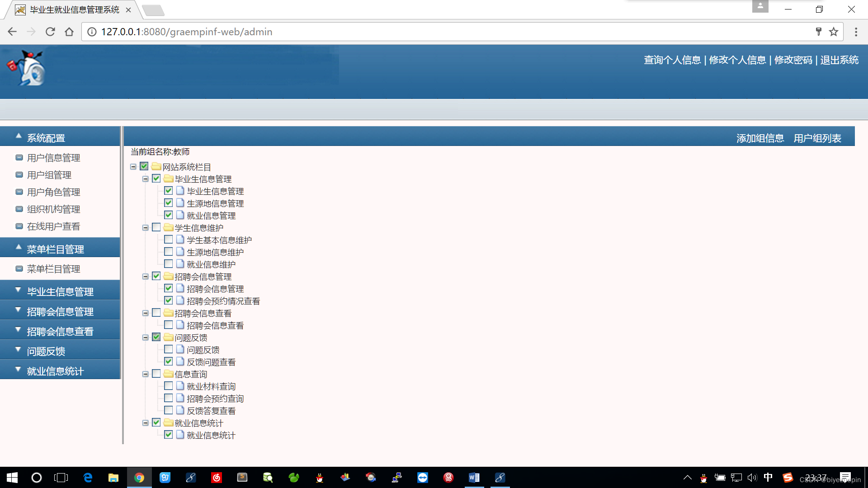Uncheck the 网站系统栏目 root checkbox

[144, 166]
